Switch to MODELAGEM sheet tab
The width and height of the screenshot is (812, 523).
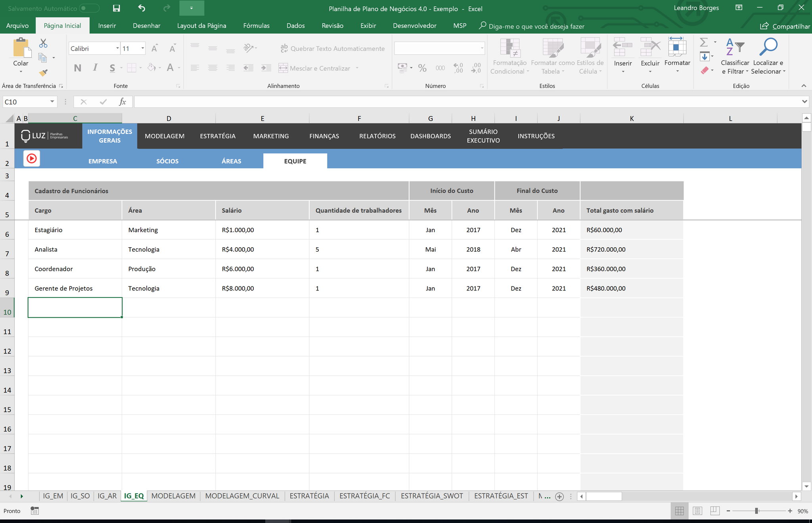coord(173,496)
